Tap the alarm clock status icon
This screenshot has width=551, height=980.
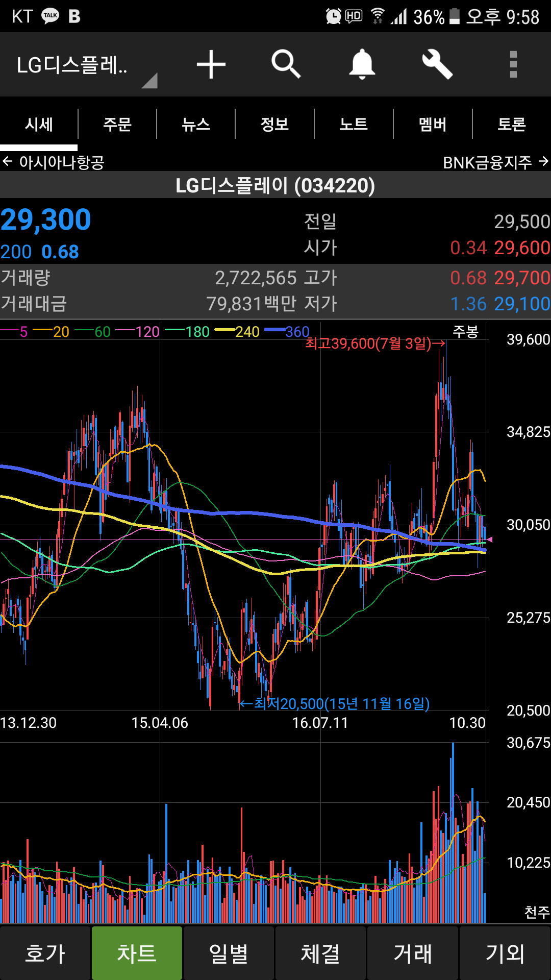tap(333, 16)
